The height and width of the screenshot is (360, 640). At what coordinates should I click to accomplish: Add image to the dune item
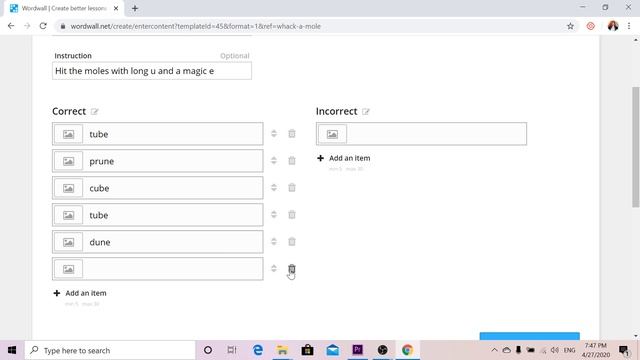pyautogui.click(x=69, y=242)
